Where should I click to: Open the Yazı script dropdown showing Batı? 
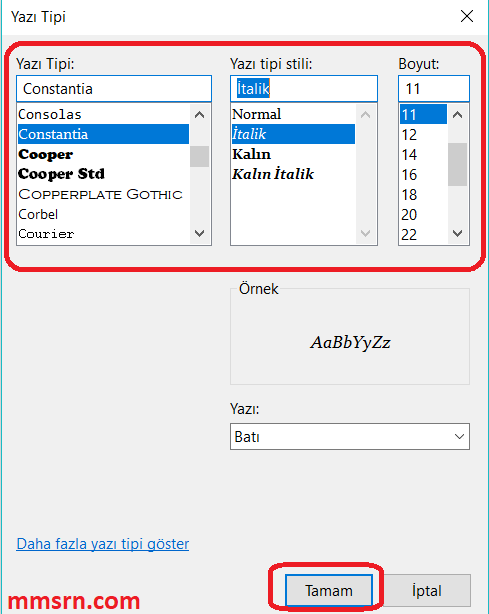tap(350, 436)
